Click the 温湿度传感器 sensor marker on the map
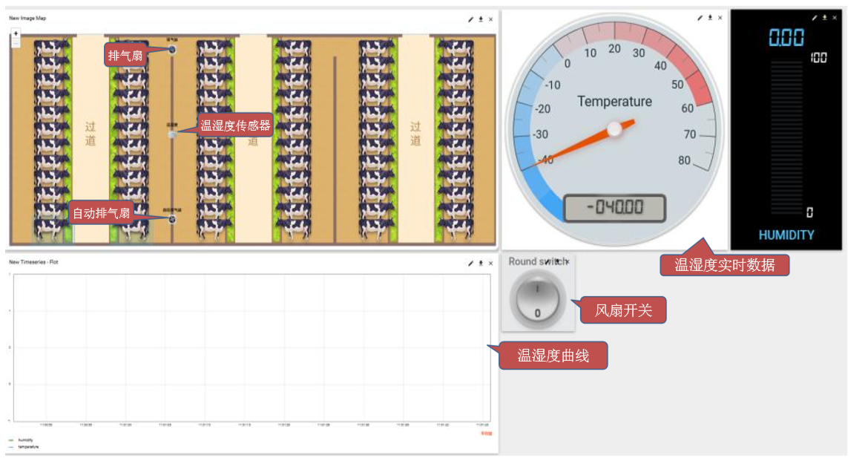The width and height of the screenshot is (868, 464). [x=174, y=134]
